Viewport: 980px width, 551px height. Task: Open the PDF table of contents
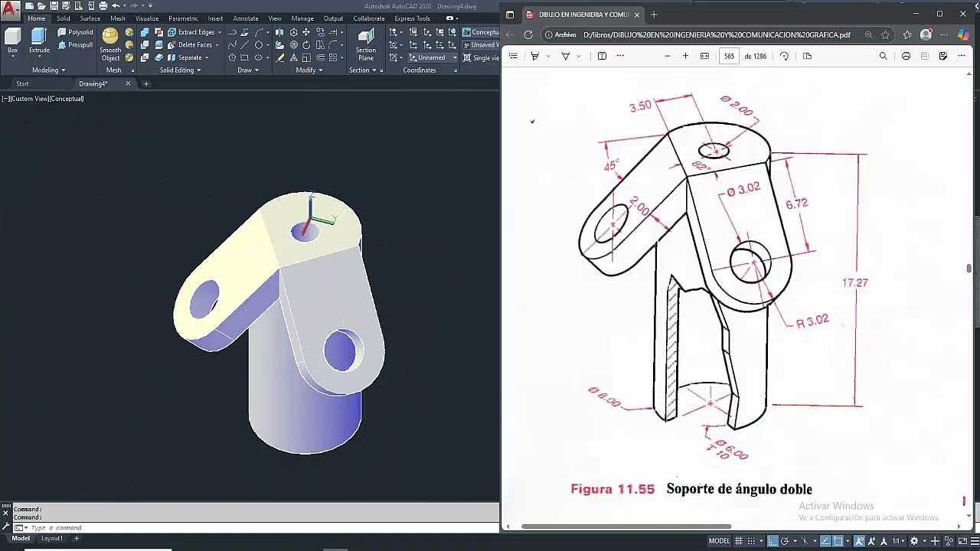[513, 56]
